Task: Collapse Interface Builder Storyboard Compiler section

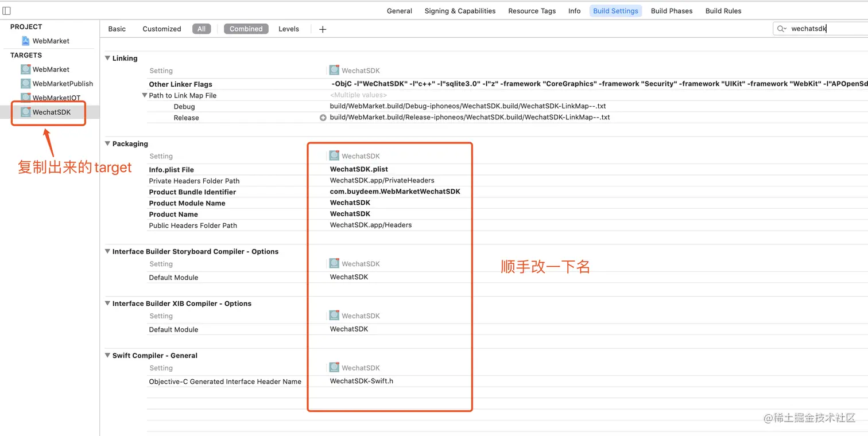Action: pyautogui.click(x=107, y=251)
